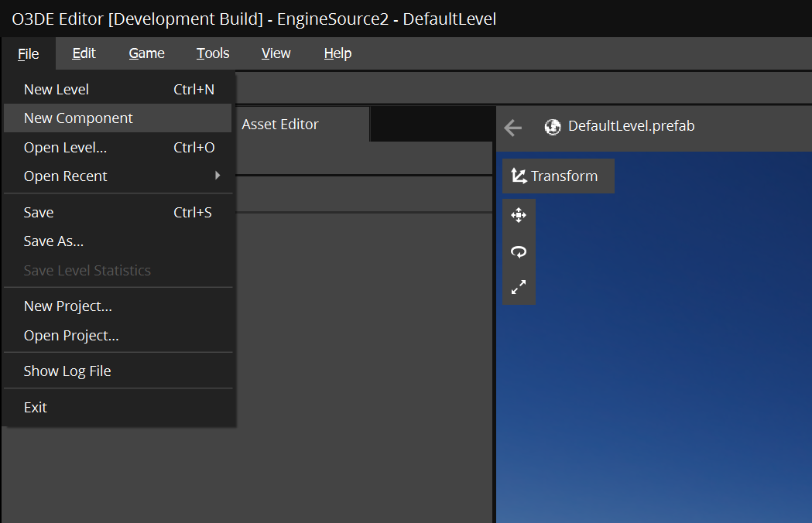Open the Game menu
The image size is (812, 523).
[x=146, y=53]
